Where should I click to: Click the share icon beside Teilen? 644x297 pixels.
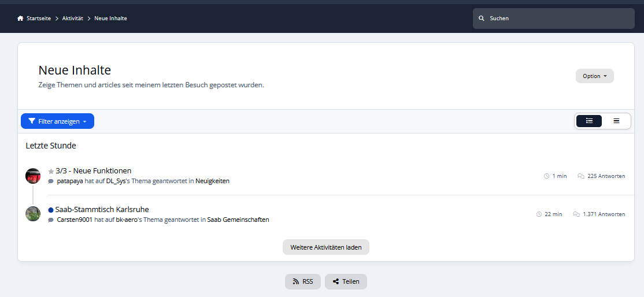336,282
